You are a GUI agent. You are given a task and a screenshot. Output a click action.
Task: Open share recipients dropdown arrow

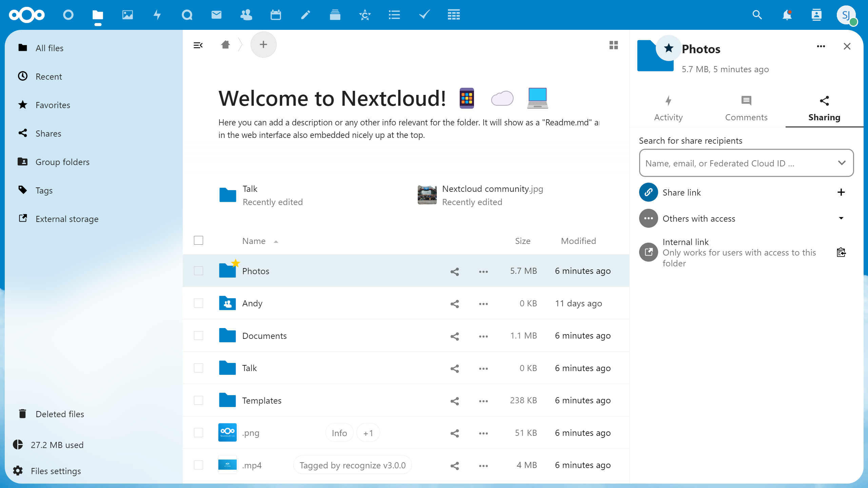pyautogui.click(x=841, y=163)
